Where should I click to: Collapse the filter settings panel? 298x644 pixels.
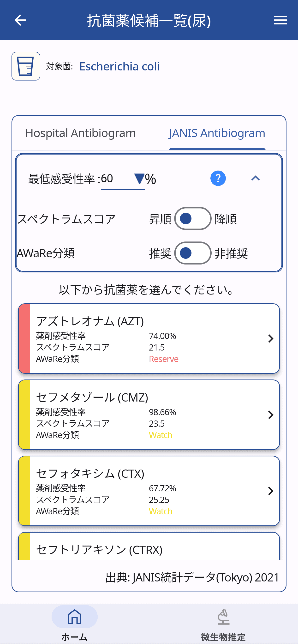(256, 178)
